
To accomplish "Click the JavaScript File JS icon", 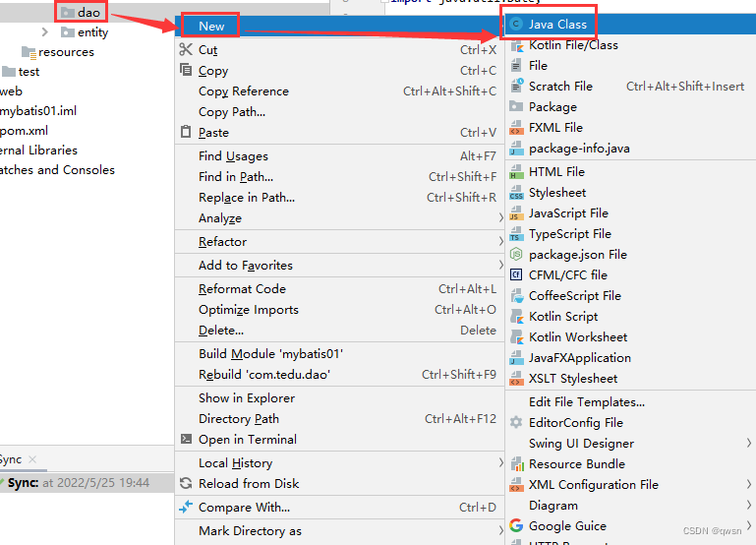I will [516, 213].
